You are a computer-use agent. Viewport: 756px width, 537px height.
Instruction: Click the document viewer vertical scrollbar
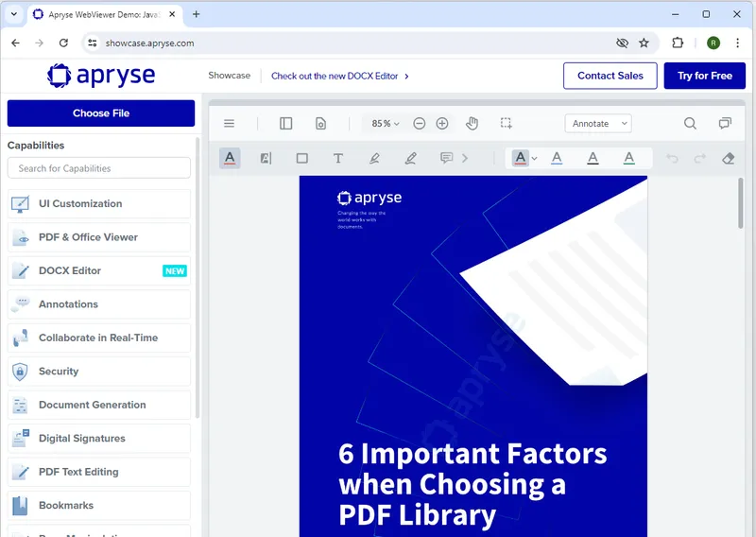coord(741,203)
